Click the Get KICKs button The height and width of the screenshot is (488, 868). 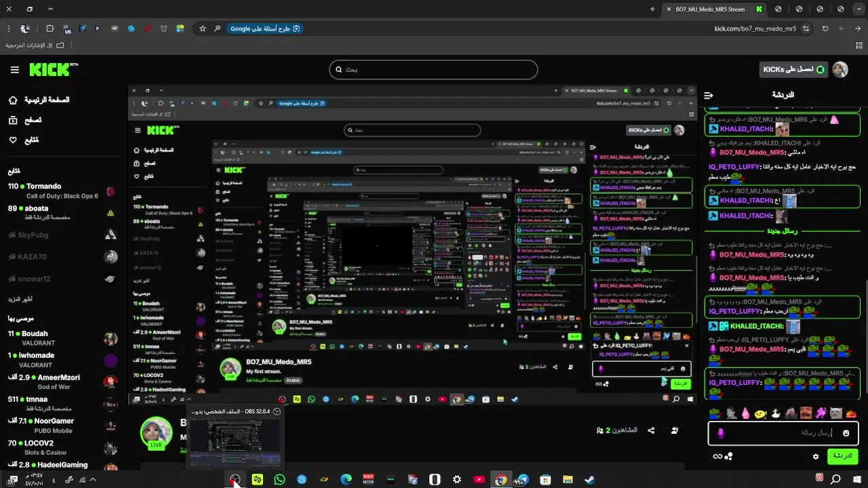tap(793, 69)
